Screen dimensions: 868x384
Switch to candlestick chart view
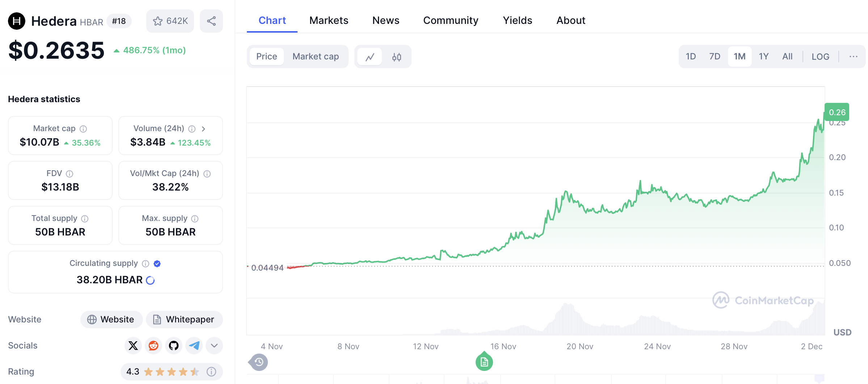click(396, 57)
